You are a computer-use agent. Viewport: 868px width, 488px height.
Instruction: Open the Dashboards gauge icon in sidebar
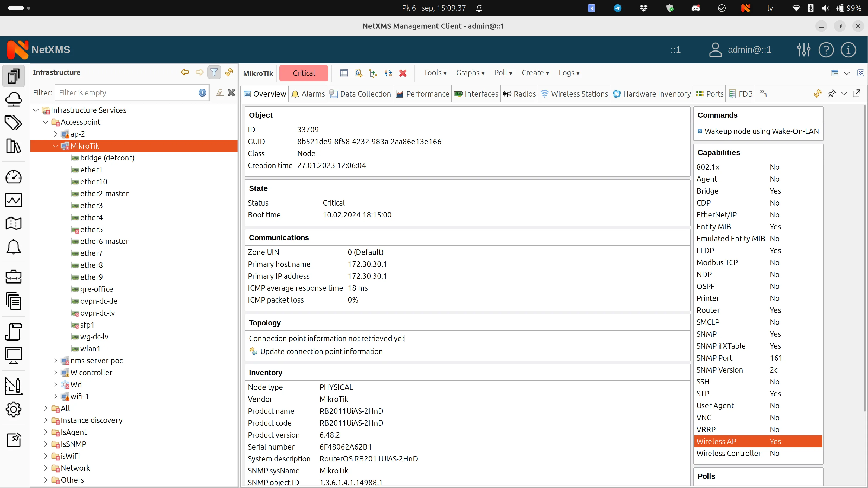click(14, 177)
